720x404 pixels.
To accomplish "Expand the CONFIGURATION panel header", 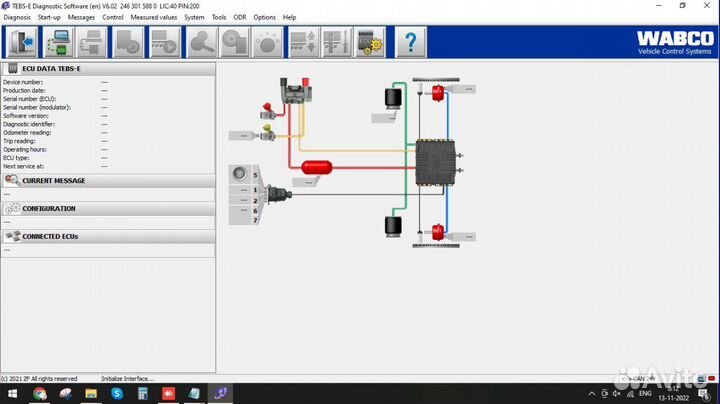I will [108, 209].
